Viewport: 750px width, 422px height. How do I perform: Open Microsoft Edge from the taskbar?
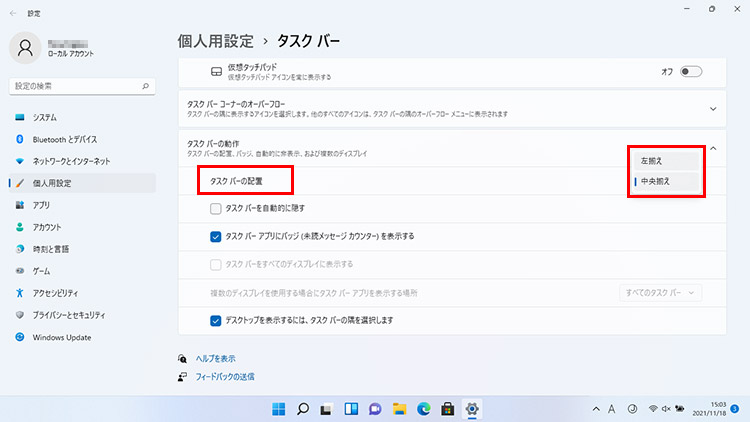(x=423, y=408)
